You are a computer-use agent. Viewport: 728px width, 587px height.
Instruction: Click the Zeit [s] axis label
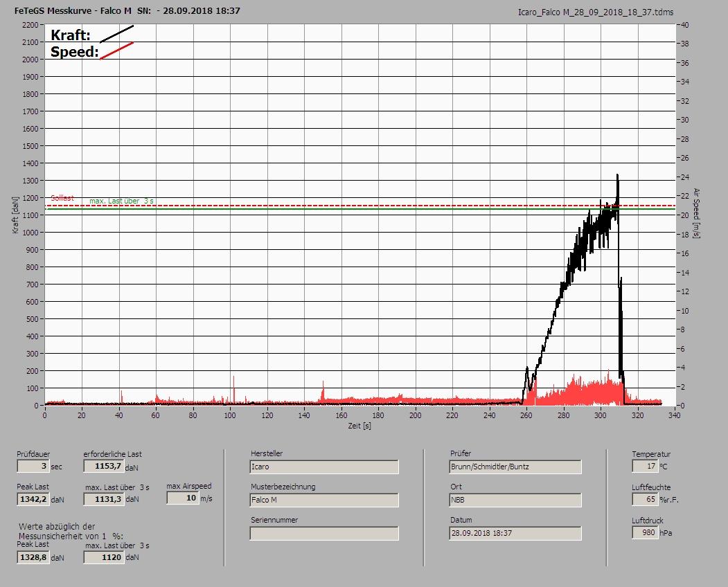[x=359, y=426]
